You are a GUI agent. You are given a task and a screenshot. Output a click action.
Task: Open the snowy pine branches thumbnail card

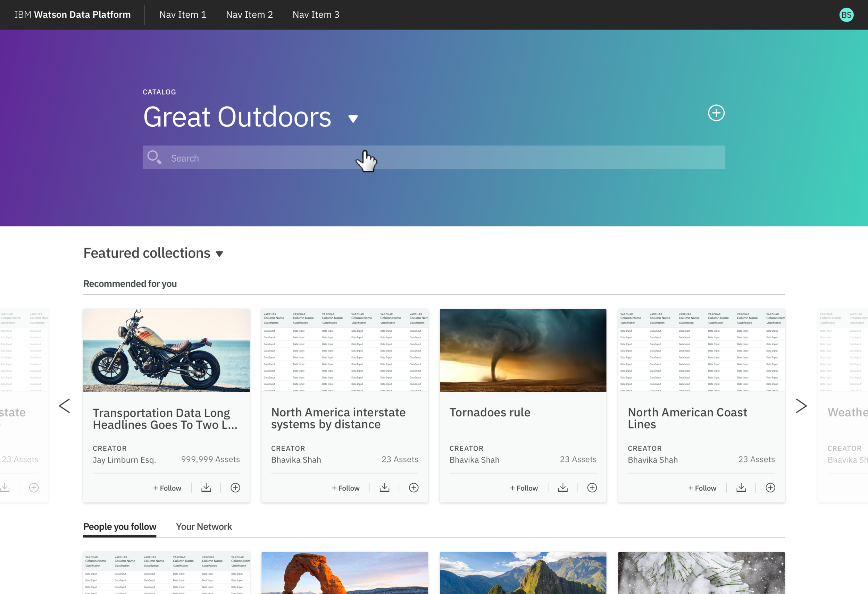(x=701, y=573)
